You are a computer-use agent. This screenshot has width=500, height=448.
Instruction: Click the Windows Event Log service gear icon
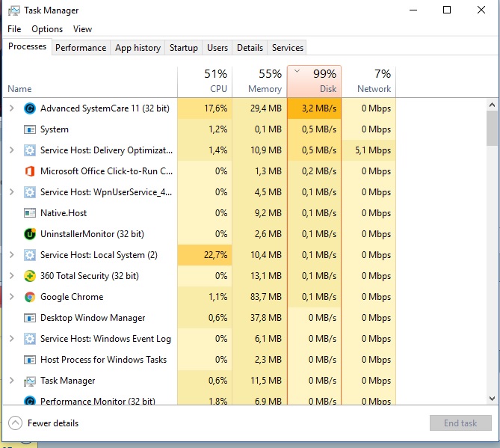(30, 339)
